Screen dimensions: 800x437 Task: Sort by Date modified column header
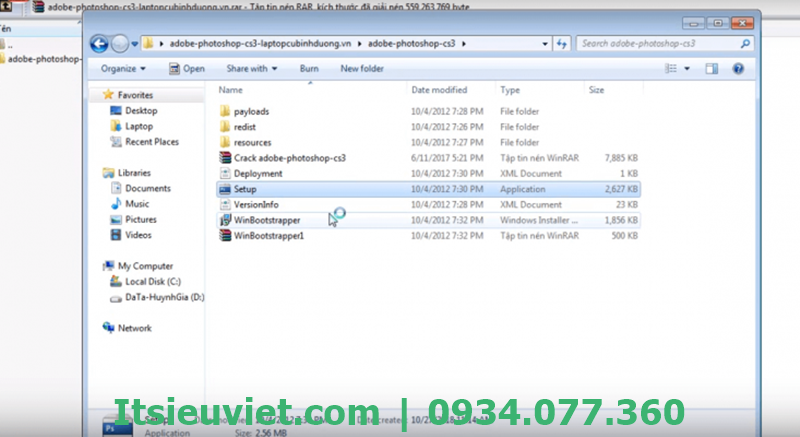click(x=439, y=90)
